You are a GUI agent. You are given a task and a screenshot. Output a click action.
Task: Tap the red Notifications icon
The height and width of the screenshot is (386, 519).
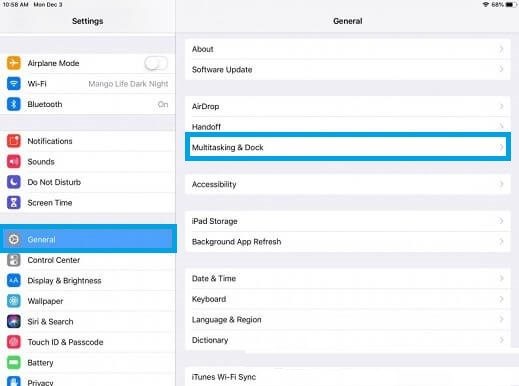coord(14,141)
